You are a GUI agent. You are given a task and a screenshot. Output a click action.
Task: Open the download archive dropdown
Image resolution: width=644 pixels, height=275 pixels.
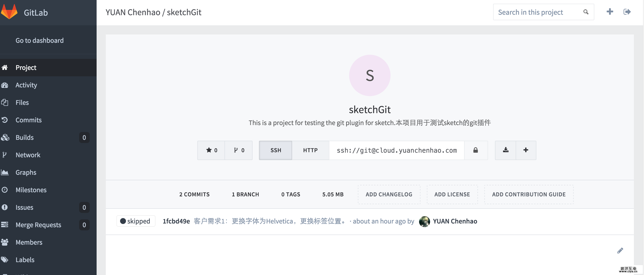(x=506, y=150)
